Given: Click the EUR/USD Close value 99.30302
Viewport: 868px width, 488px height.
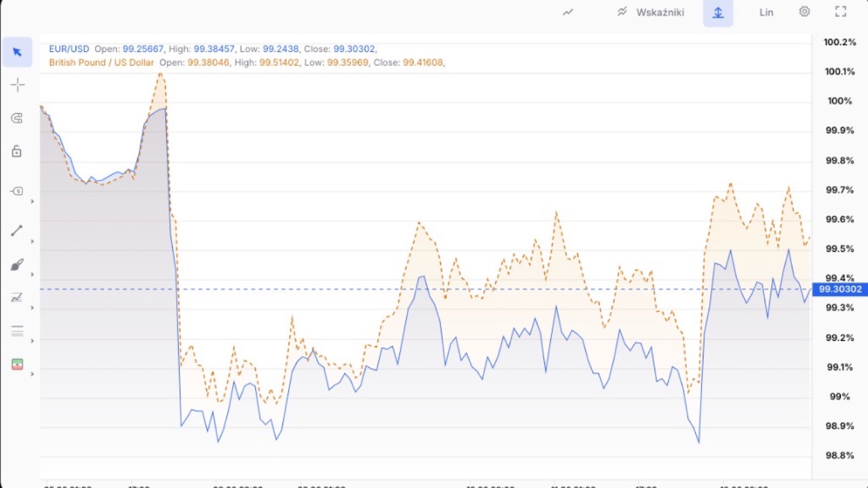Looking at the screenshot, I should pos(354,49).
